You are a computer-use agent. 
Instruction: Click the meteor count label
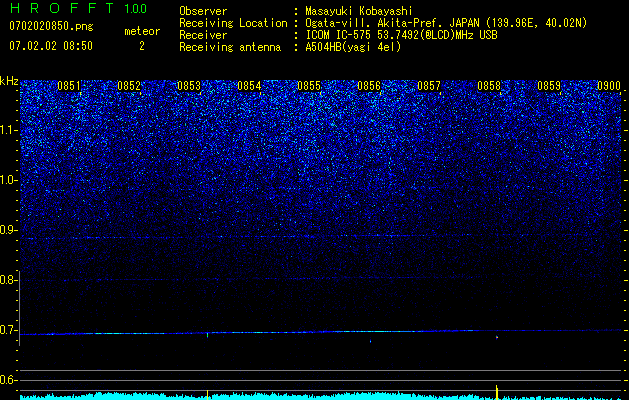(x=142, y=31)
